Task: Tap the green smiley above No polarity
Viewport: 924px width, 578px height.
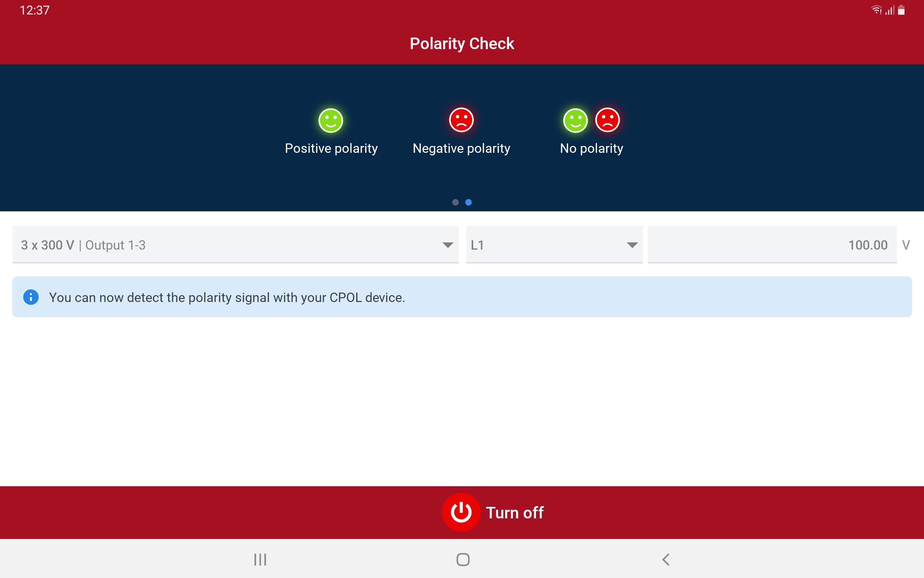Action: coord(575,120)
